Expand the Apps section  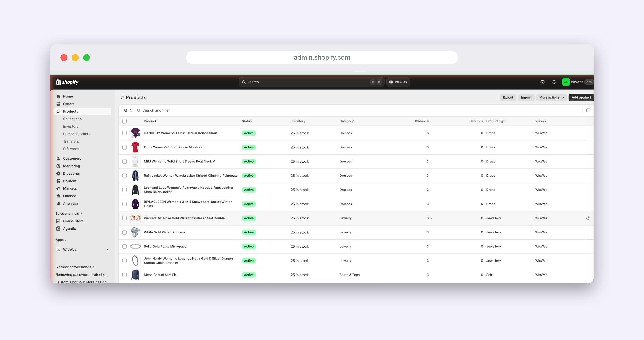click(x=61, y=240)
